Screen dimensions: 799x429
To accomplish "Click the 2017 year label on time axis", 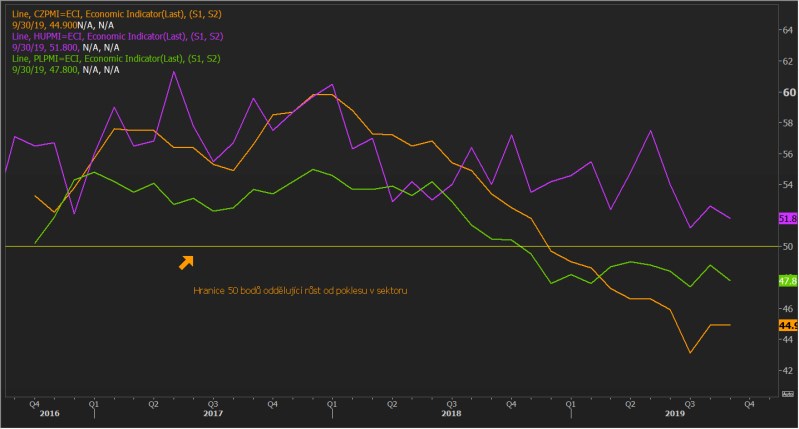I will [x=212, y=412].
